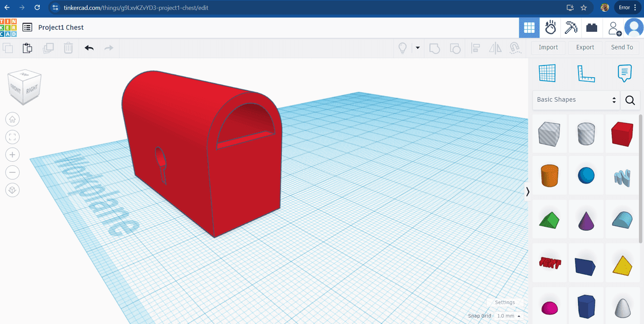
Task: Click the Project1 Chest title field
Action: pos(61,27)
